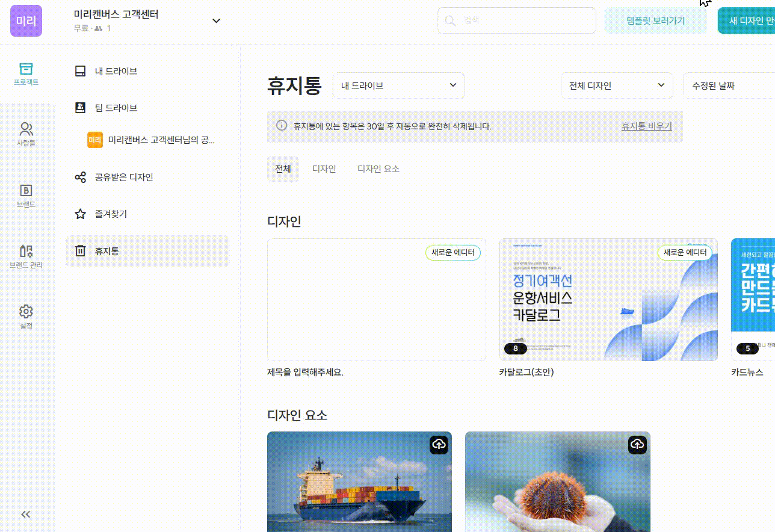Click the 프로젝트 icon in the sidebar
Viewport: 775px width, 532px height.
click(26, 69)
